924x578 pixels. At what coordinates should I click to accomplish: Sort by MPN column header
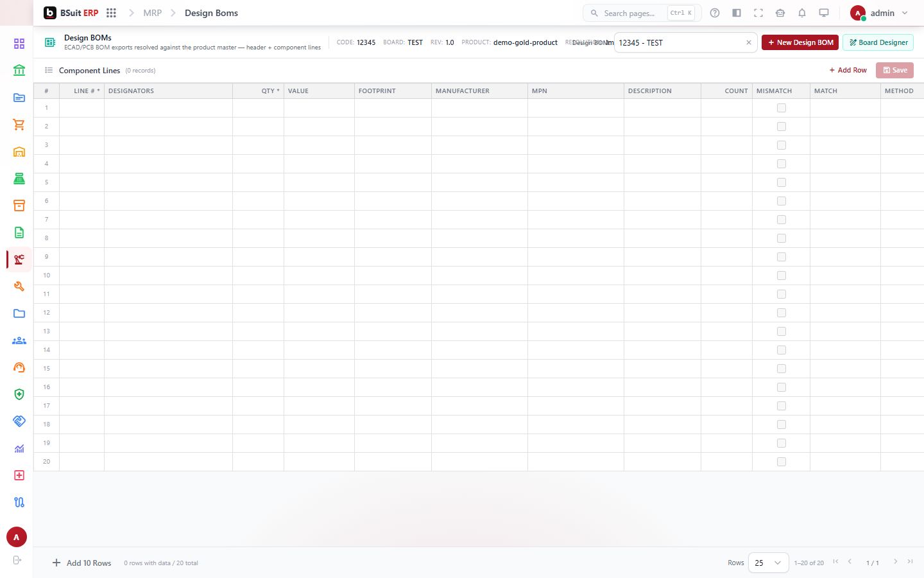(x=576, y=91)
